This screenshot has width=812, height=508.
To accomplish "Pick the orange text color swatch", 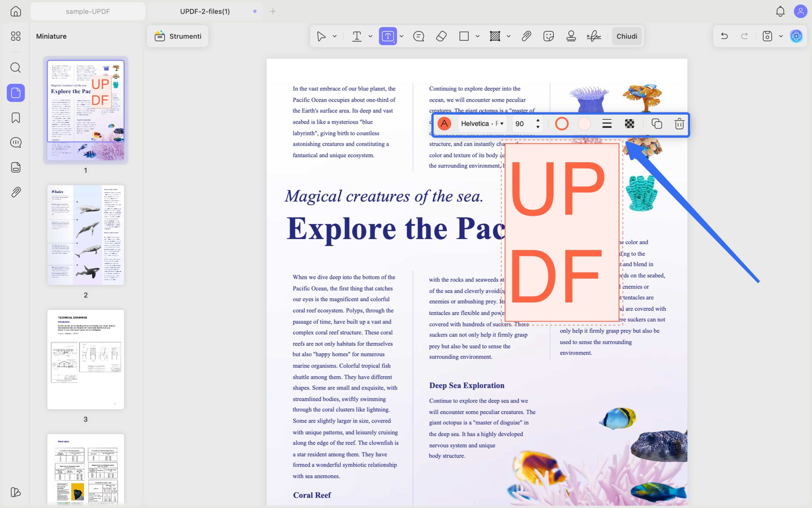I will (444, 124).
